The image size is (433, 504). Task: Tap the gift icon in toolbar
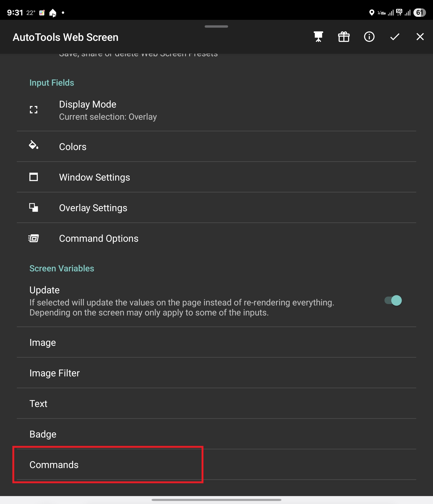(344, 37)
